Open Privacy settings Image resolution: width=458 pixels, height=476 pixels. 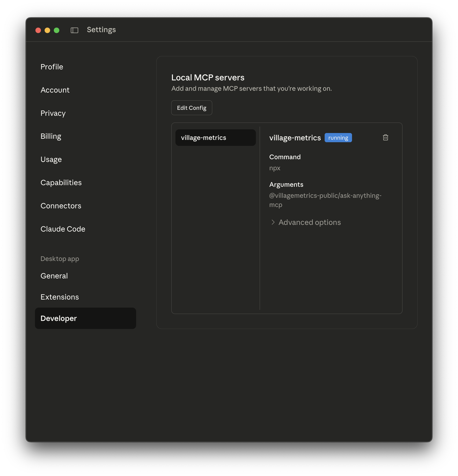53,113
